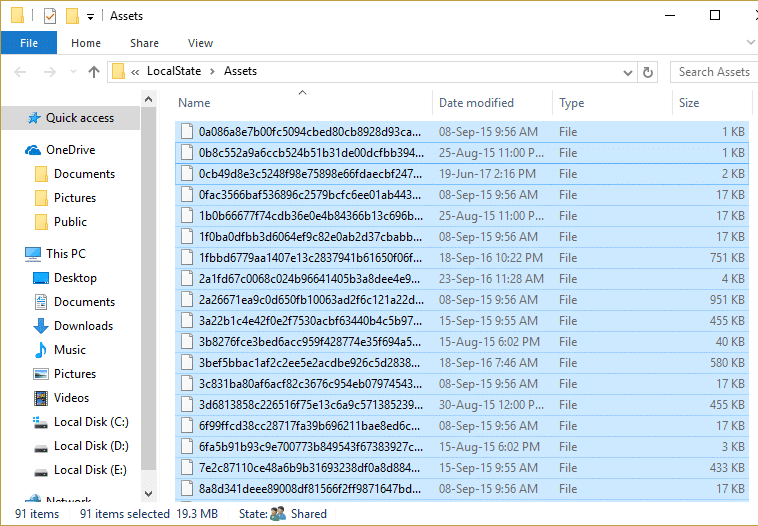The image size is (758, 526).
Task: Open Desktop under This PC
Action: click(x=65, y=278)
